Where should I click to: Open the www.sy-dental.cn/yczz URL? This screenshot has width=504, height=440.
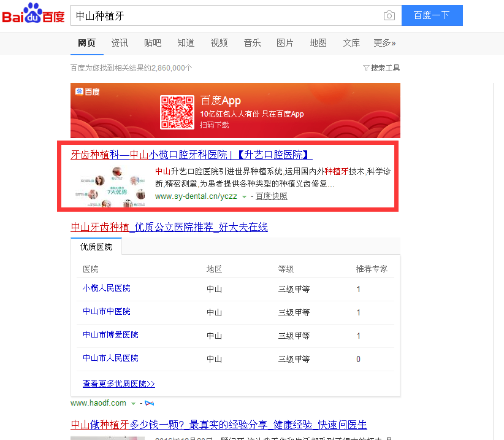[x=196, y=196]
